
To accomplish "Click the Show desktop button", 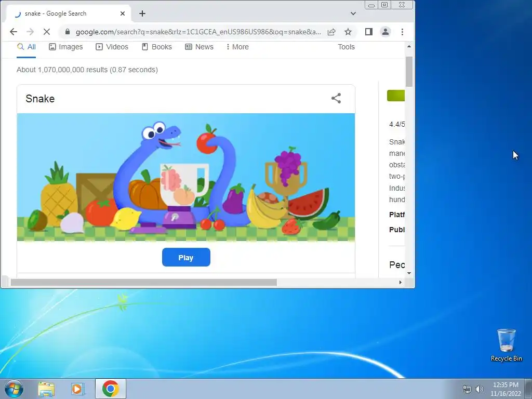I will point(528,389).
